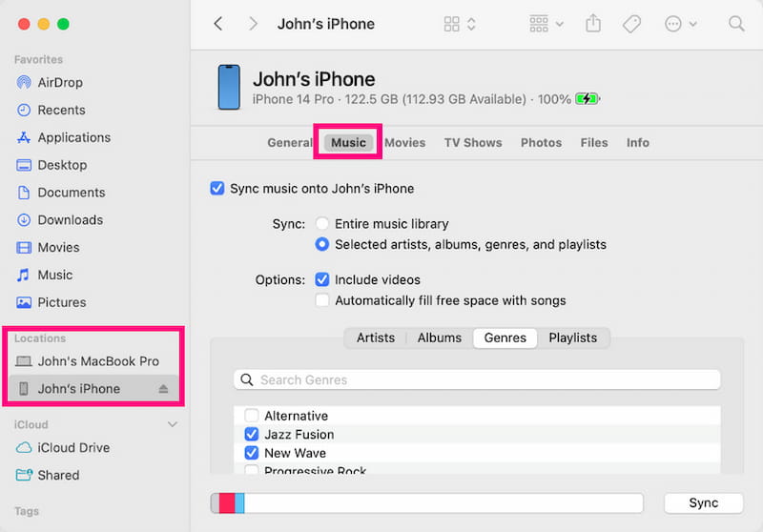Eject John's iPhone
This screenshot has height=532, width=763.
coord(163,389)
